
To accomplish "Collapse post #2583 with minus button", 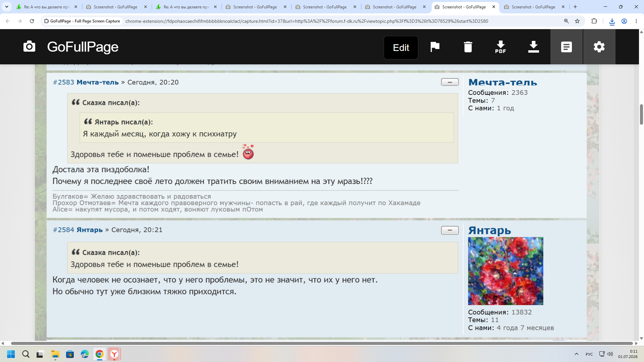I will [x=450, y=82].
